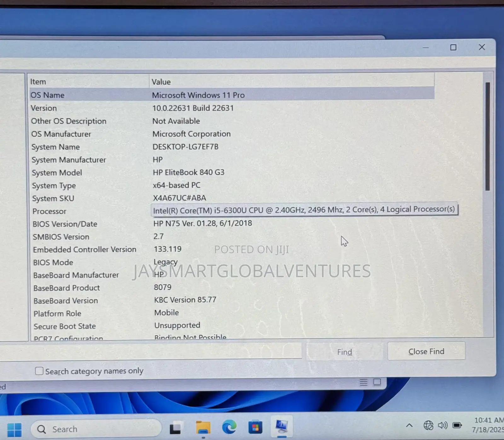The width and height of the screenshot is (504, 440).
Task: Open Task View from the taskbar
Action: coord(175,428)
